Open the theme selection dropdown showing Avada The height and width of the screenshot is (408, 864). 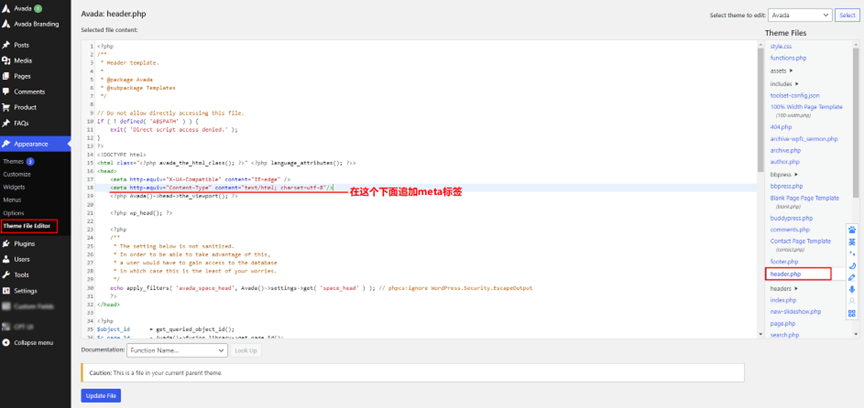(x=800, y=15)
